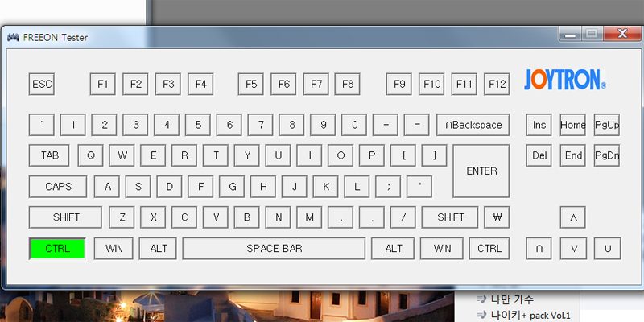Click the left bracket key
The height and width of the screenshot is (322, 644).
403,155
